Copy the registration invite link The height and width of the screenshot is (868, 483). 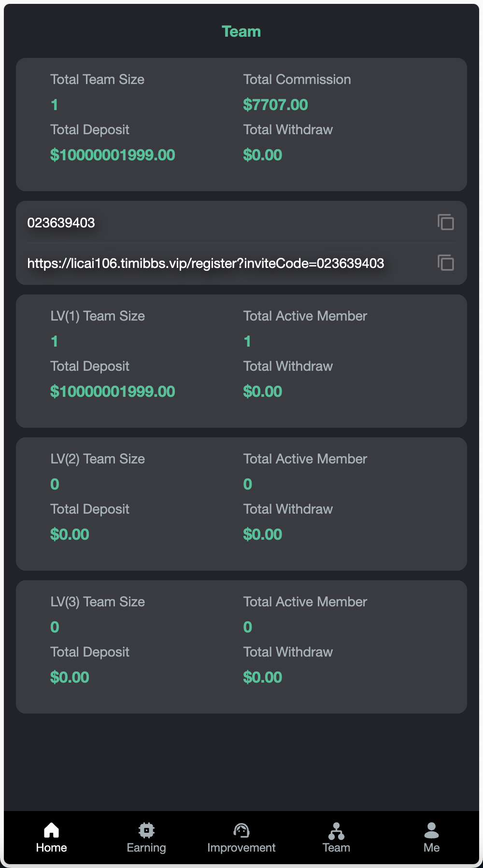coord(445,263)
